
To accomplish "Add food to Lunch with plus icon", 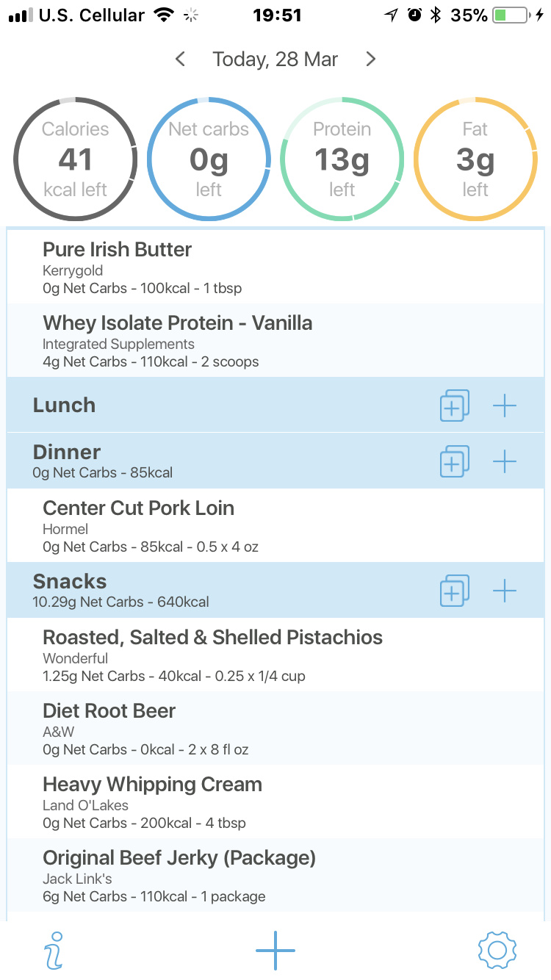I will pos(505,406).
